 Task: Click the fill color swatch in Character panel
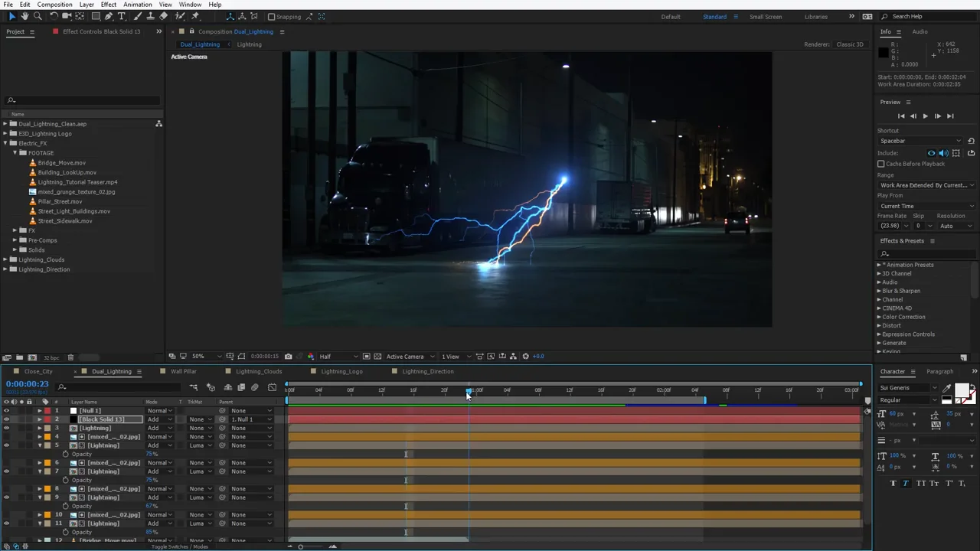[962, 390]
